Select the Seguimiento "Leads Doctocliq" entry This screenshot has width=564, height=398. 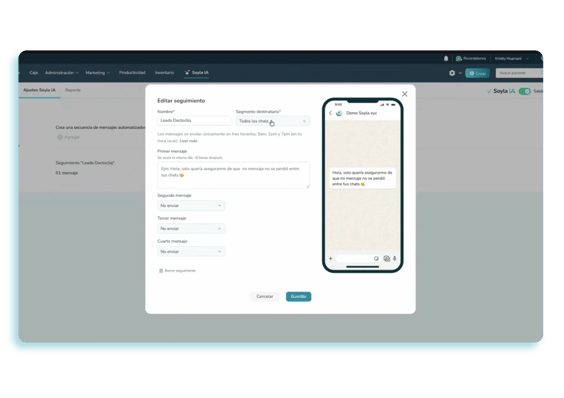click(85, 163)
